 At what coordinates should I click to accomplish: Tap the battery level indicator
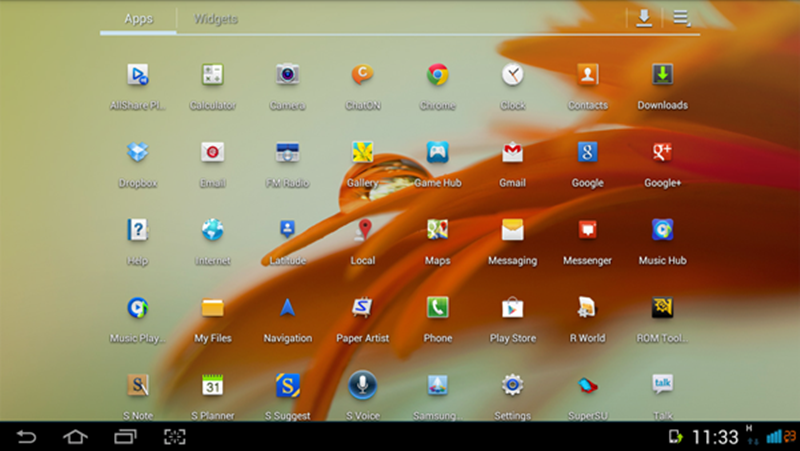[x=790, y=437]
